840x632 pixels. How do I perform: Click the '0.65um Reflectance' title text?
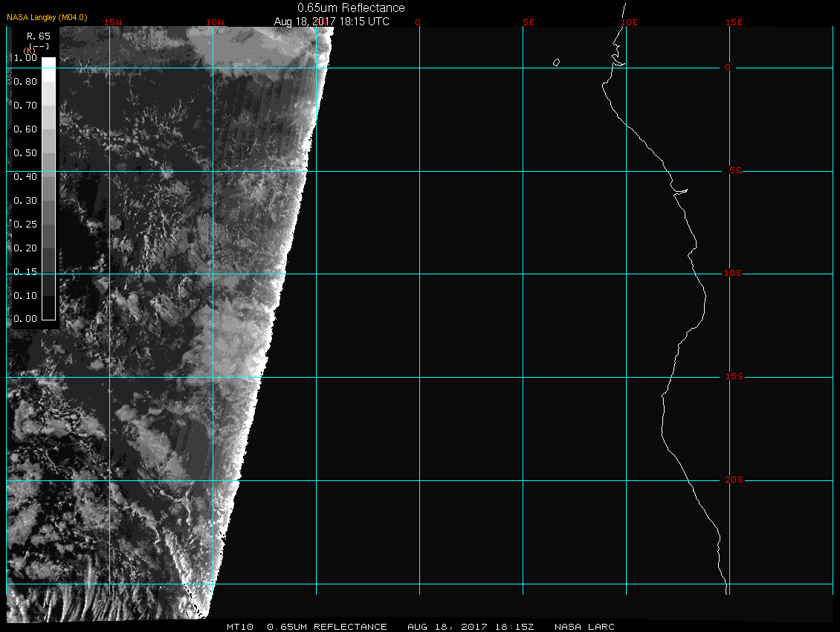[x=351, y=8]
